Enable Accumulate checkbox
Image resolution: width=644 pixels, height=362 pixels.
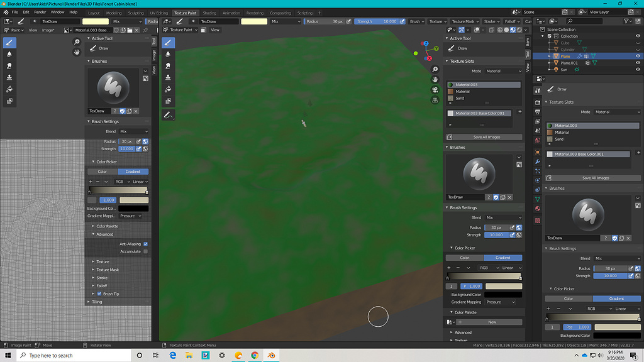(x=145, y=251)
